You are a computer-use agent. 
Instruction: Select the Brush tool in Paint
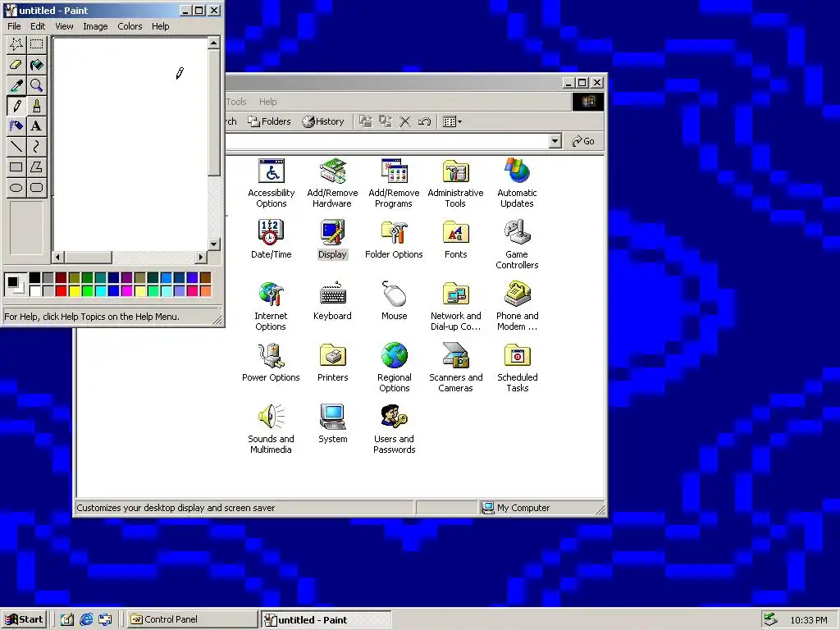[x=36, y=106]
